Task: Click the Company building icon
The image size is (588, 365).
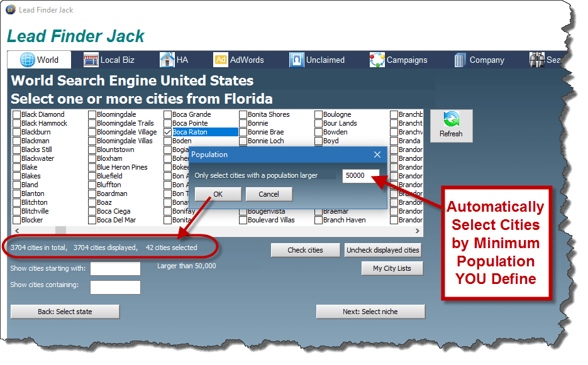Action: (460, 60)
